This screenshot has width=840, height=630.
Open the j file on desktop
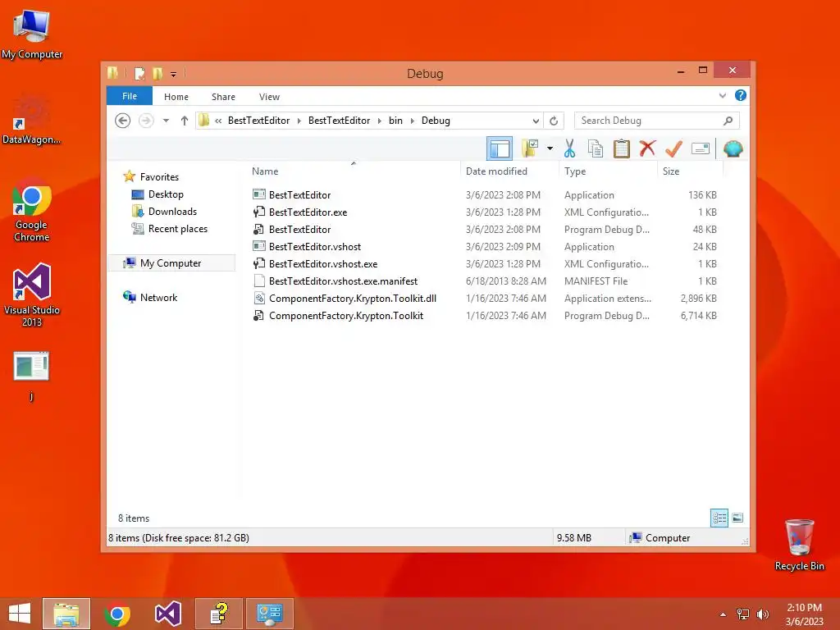point(31,375)
